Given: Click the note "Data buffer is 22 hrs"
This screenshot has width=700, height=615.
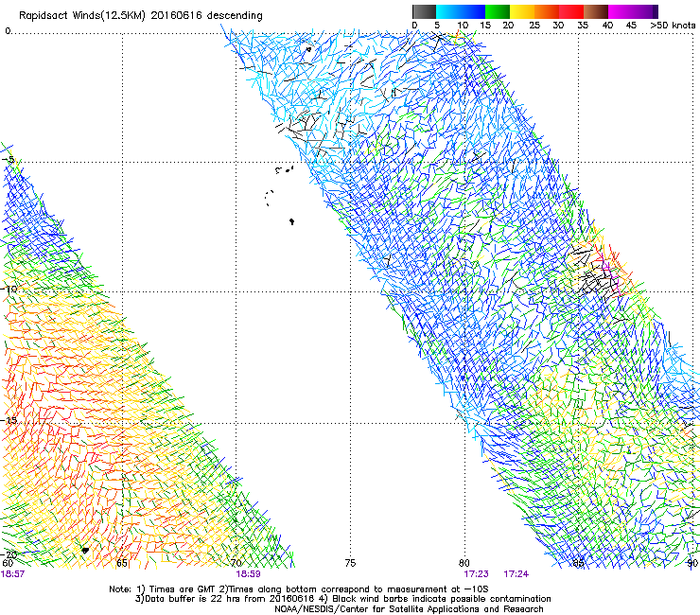Looking at the screenshot, I should (x=192, y=599).
